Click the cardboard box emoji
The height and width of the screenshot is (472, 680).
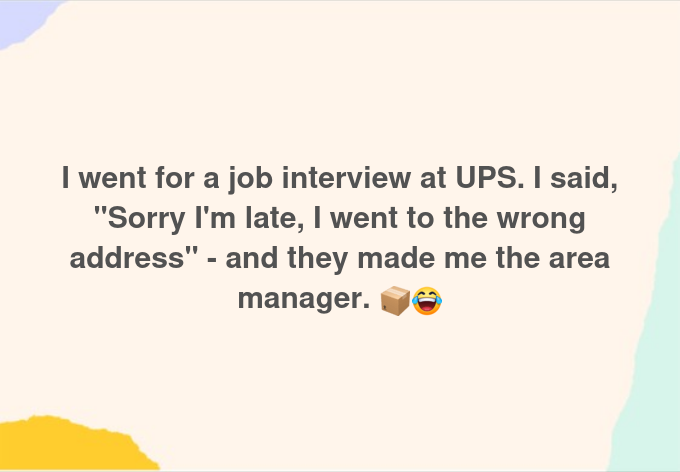tap(395, 299)
